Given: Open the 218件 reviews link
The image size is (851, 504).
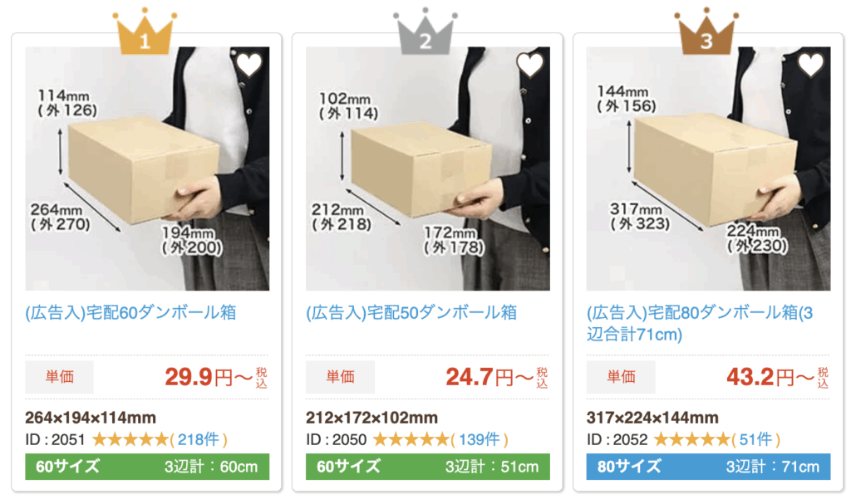Looking at the screenshot, I should coord(199,439).
